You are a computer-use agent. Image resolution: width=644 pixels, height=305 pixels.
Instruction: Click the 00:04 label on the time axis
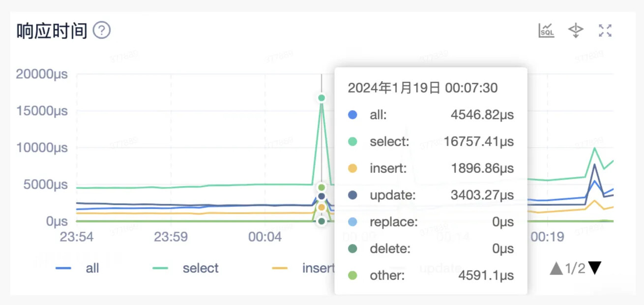tap(265, 237)
